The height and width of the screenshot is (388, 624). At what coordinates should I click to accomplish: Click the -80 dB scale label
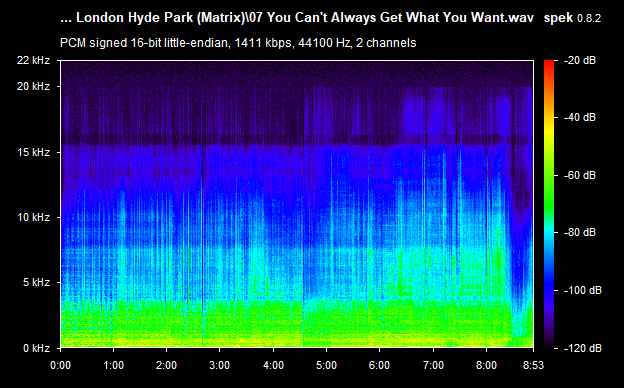[580, 232]
